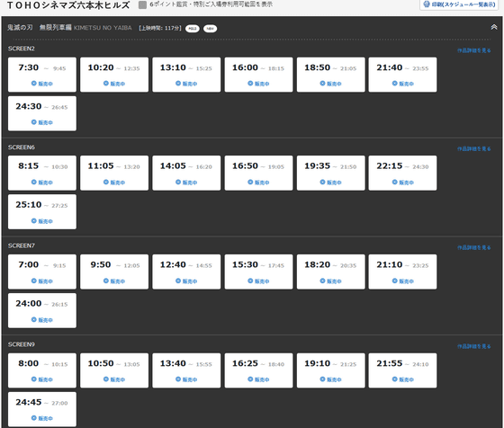Screen dimensions: 504x428
Task: Click the on-sale icon under 24:00 showtime
Action: (x=34, y=319)
